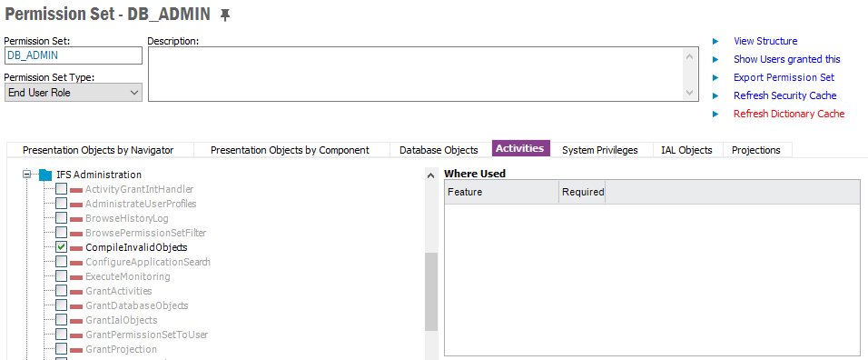The width and height of the screenshot is (868, 360).
Task: Click the red bar icon beside ExecuteMonitoring
Action: pyautogui.click(x=76, y=276)
